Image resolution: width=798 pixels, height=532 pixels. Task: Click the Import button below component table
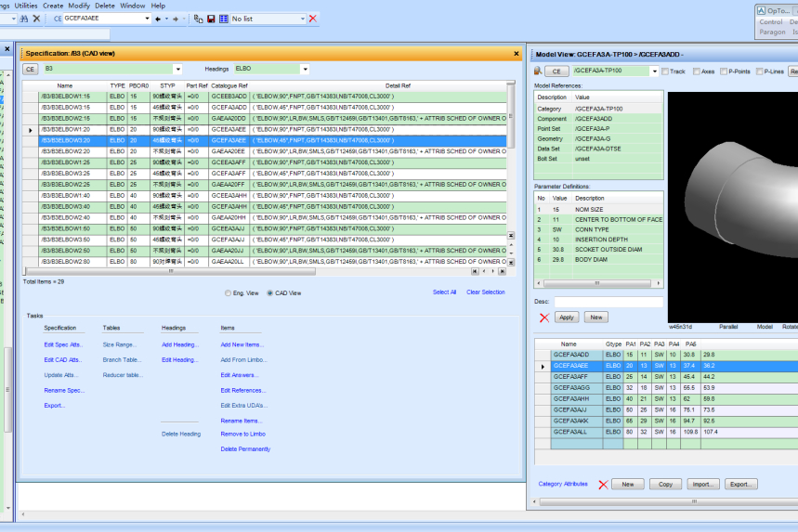click(702, 484)
